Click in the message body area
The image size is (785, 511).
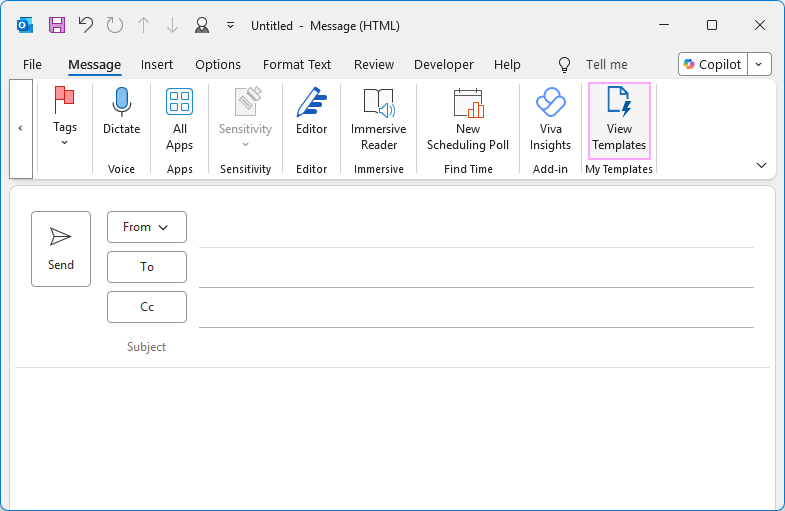coord(392,439)
